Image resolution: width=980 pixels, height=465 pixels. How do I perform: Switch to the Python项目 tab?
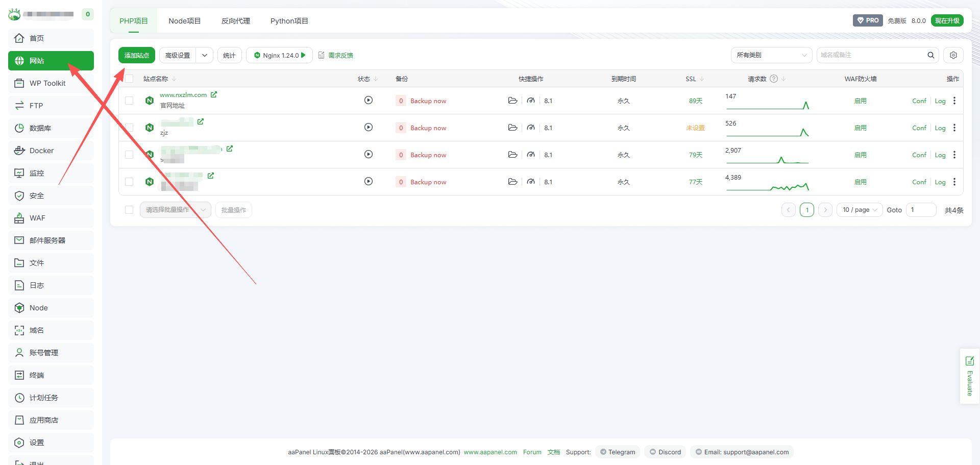coord(289,21)
